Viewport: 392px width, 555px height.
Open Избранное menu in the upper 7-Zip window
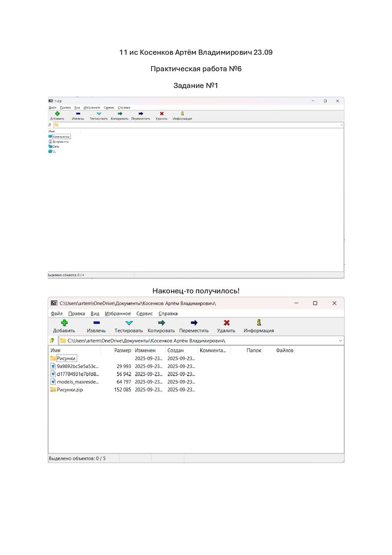pos(92,108)
